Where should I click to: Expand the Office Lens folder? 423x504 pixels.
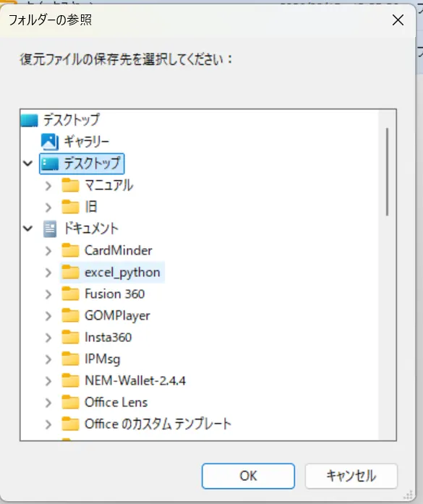point(48,403)
